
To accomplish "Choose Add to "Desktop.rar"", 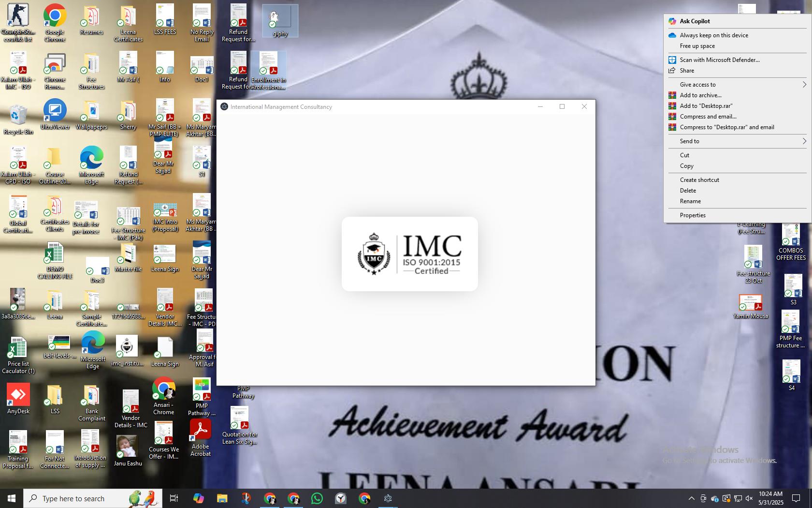I will [738, 106].
